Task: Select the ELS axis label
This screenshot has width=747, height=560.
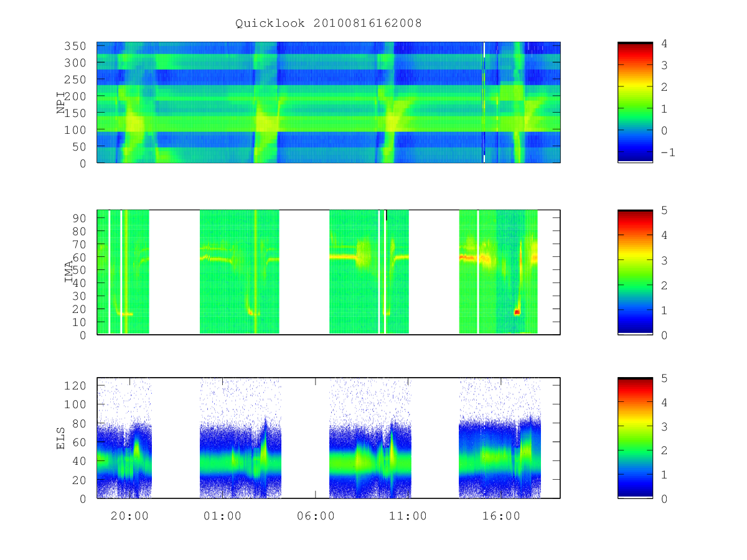Action: click(61, 438)
